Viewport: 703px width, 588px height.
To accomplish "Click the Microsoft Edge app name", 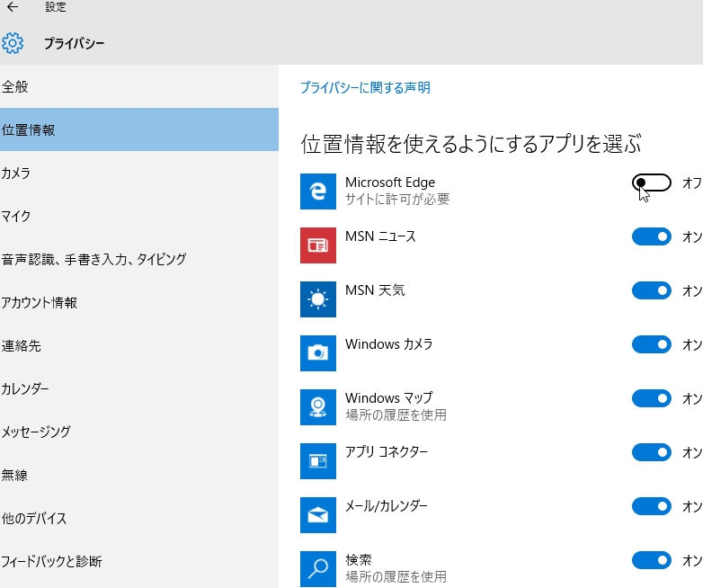I will click(x=390, y=183).
